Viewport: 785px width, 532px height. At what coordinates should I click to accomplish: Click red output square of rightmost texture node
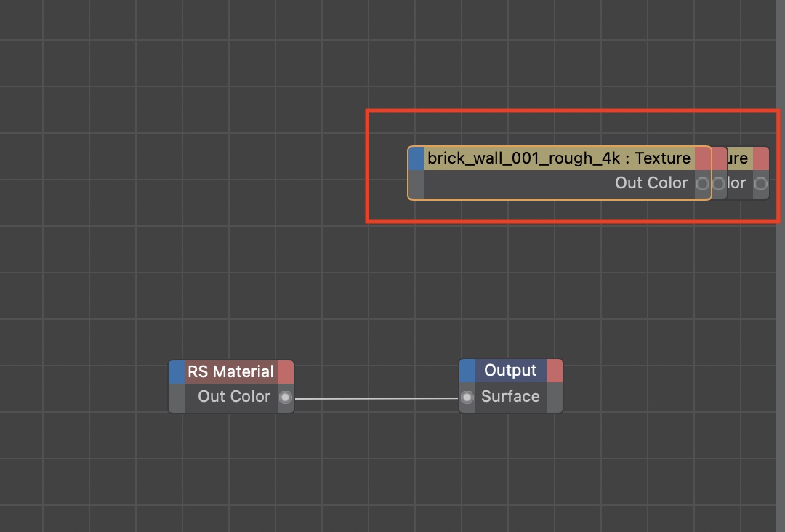[760, 158]
